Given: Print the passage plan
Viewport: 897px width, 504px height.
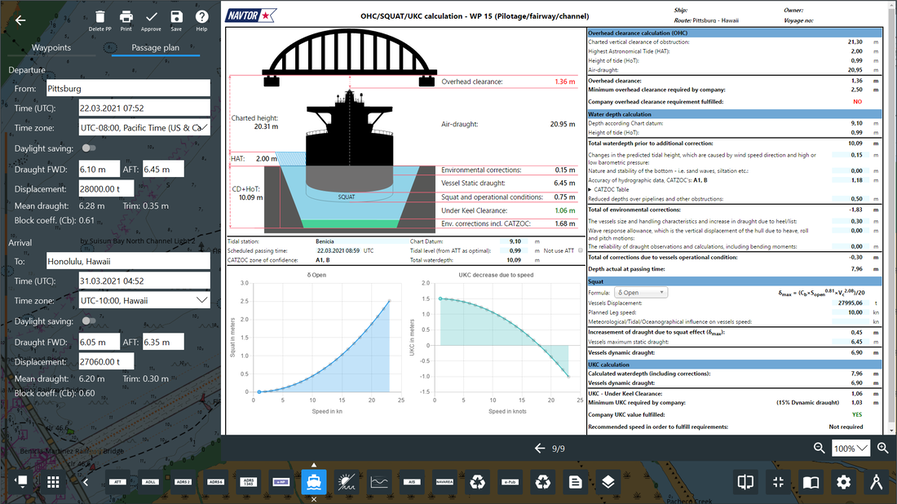Looking at the screenshot, I should click(126, 20).
